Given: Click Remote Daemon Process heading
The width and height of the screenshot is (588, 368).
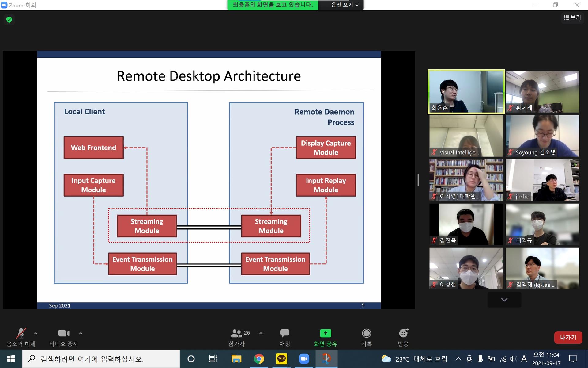Looking at the screenshot, I should pos(324,117).
